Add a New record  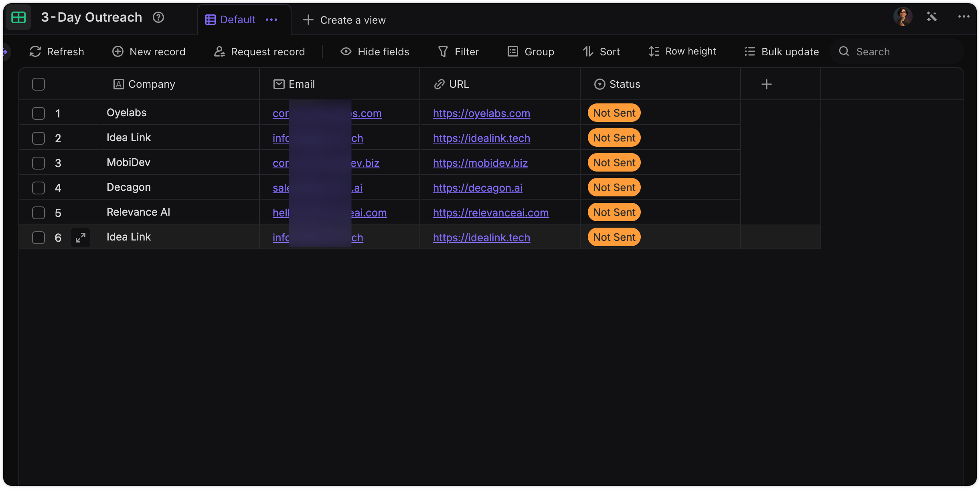pyautogui.click(x=149, y=51)
